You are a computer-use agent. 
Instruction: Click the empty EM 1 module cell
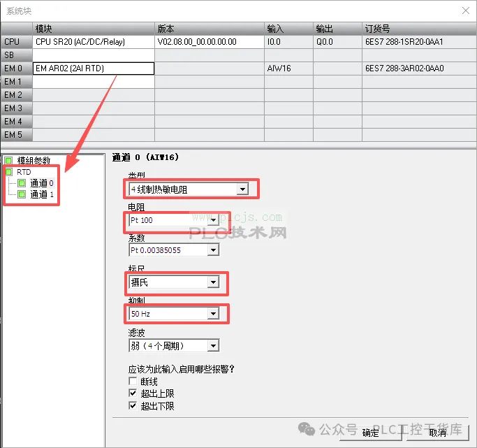94,82
